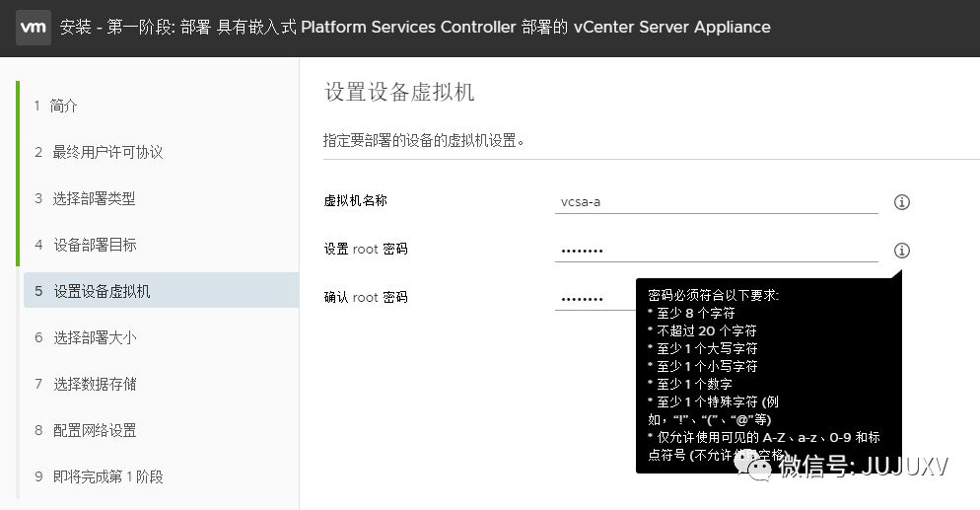The image size is (980, 510).
Task: Click info icon beside 虚拟机名称 field
Action: [x=901, y=202]
